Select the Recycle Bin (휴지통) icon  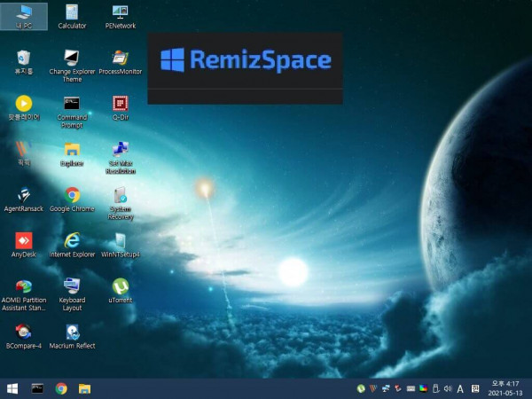click(x=24, y=62)
